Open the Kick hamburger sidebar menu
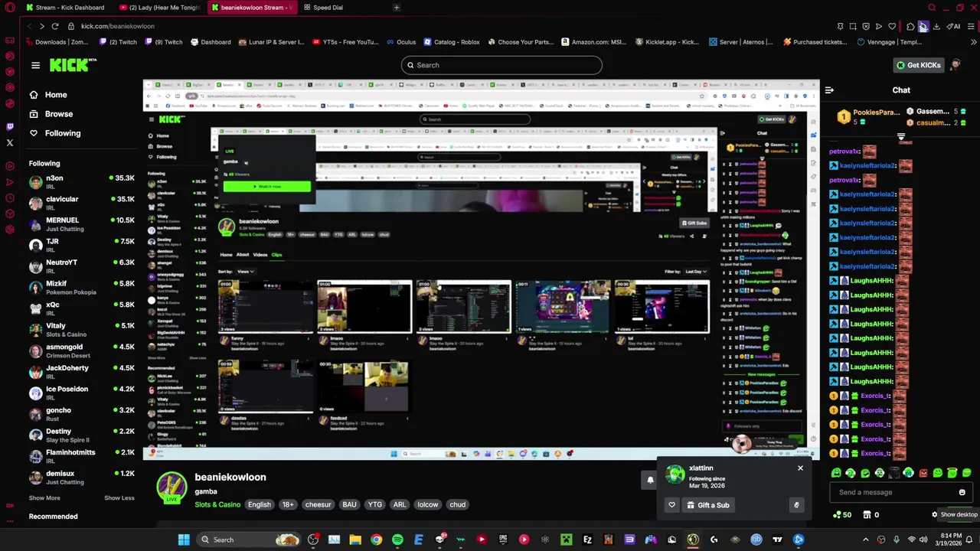Screen dimensions: 980x551 click(x=35, y=65)
